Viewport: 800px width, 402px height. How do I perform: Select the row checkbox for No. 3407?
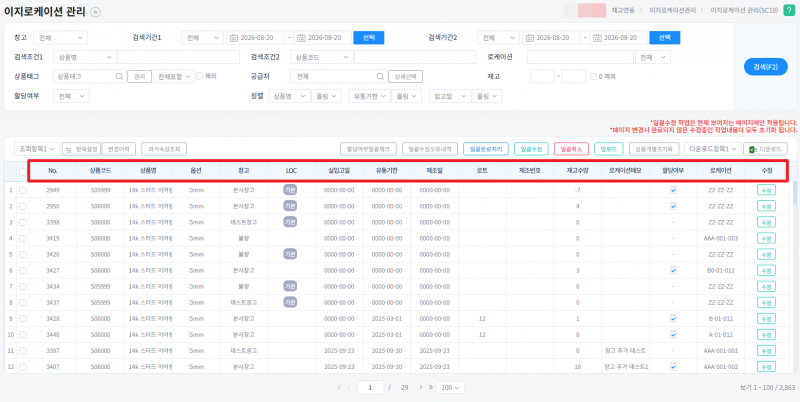tap(22, 366)
